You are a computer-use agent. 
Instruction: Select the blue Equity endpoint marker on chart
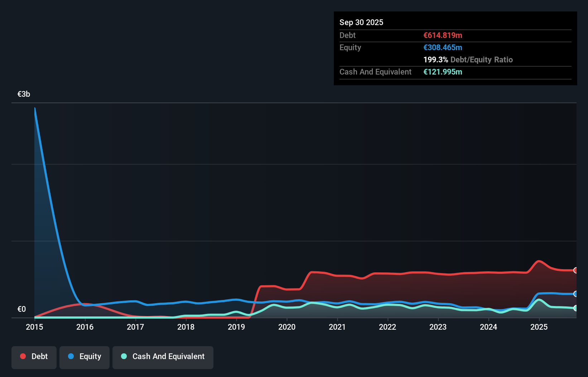click(575, 294)
